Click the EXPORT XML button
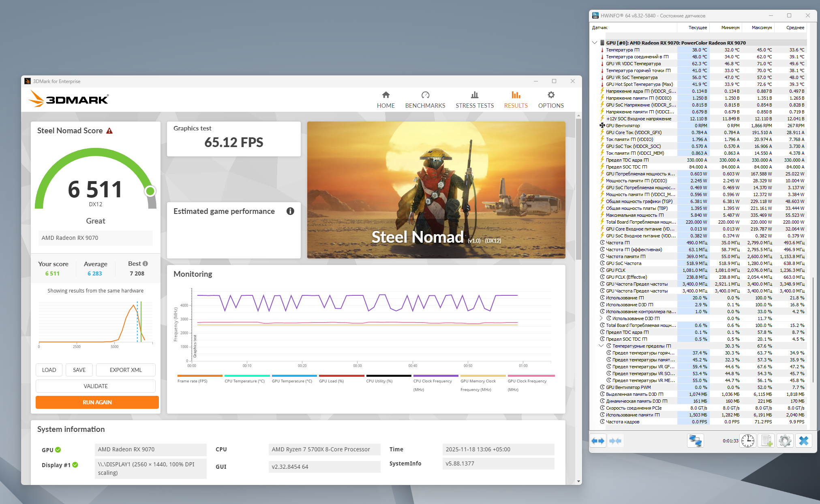The image size is (820, 504). 126,370
